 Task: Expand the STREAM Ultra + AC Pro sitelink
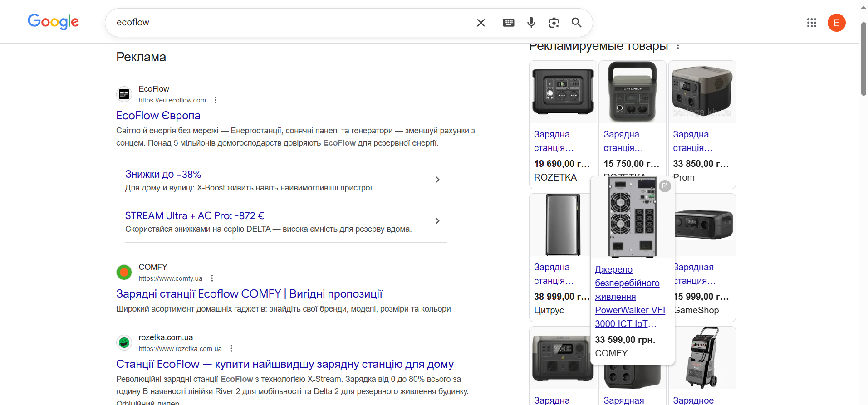(437, 221)
